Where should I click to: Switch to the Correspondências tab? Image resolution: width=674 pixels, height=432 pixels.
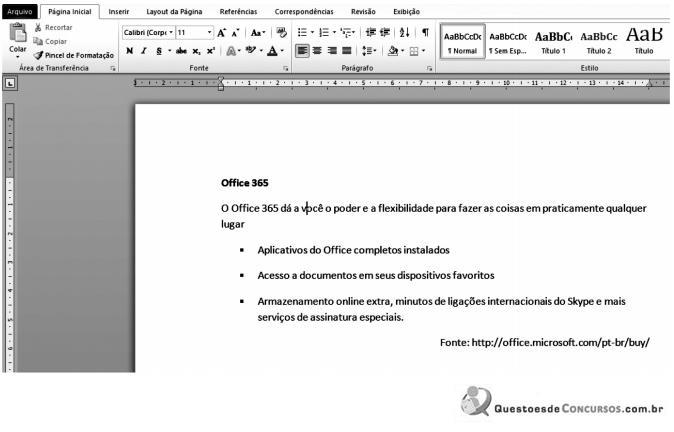304,12
